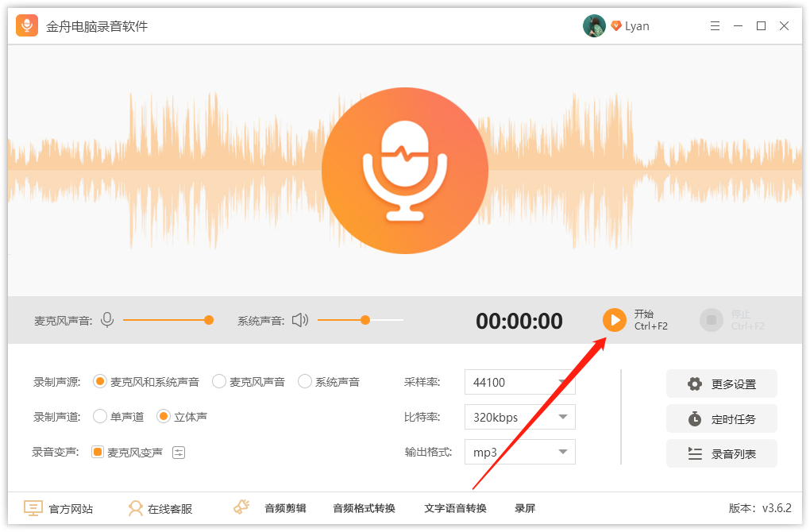Select 麦克风声音 recording source

(249, 382)
